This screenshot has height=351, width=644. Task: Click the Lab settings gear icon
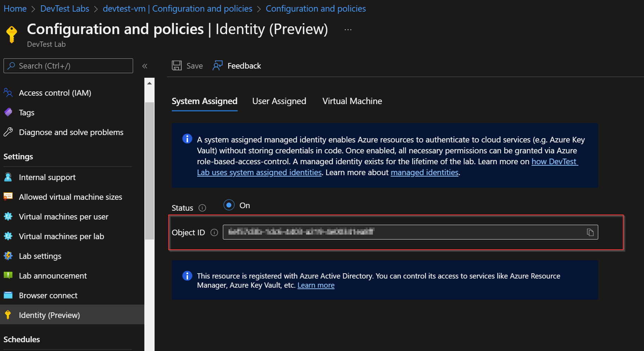(8, 256)
